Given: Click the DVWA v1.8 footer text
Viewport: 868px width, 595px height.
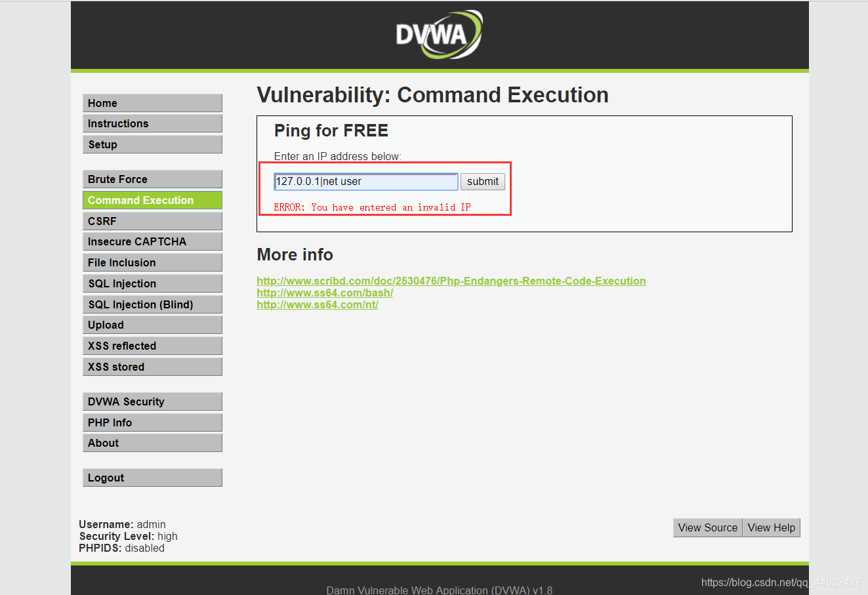Looking at the screenshot, I should click(440, 590).
